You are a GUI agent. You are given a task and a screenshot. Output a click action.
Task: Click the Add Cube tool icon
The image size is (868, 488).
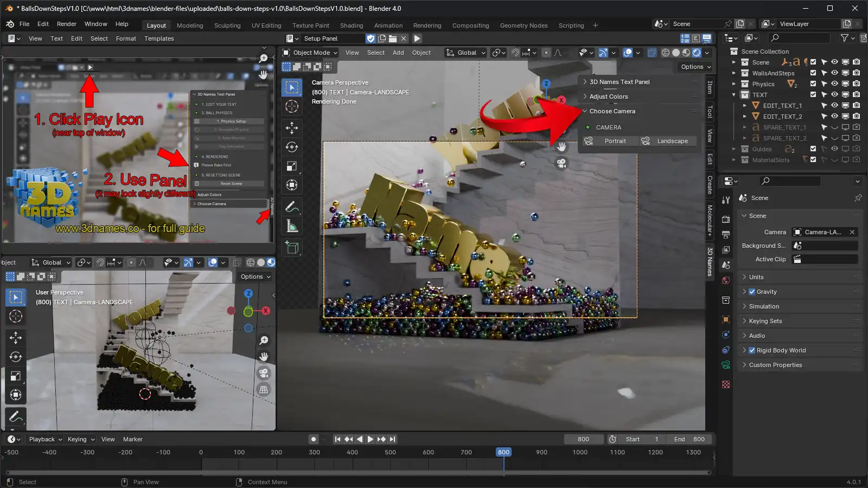292,248
